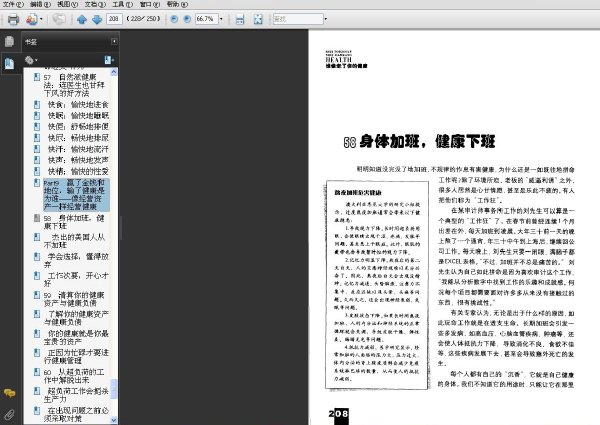This screenshot has width=600, height=425.
Task: Collapse the 书签 panel with its button
Action: point(114,41)
